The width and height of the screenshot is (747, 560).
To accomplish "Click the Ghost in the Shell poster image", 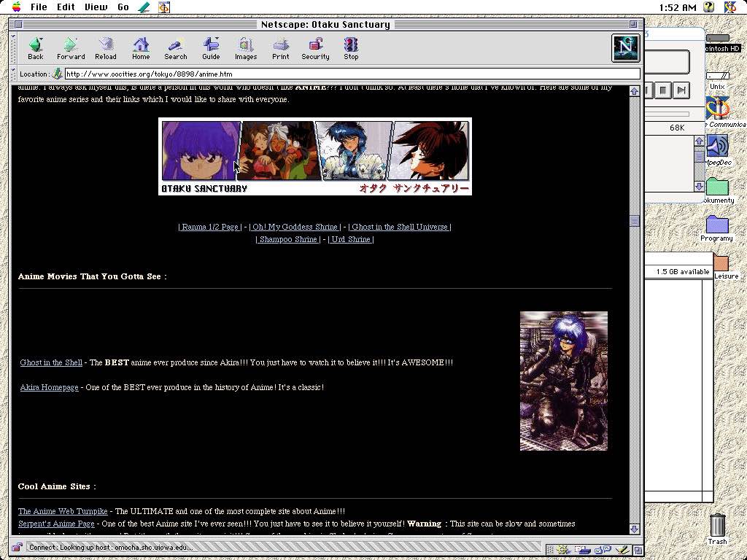I will coord(564,381).
